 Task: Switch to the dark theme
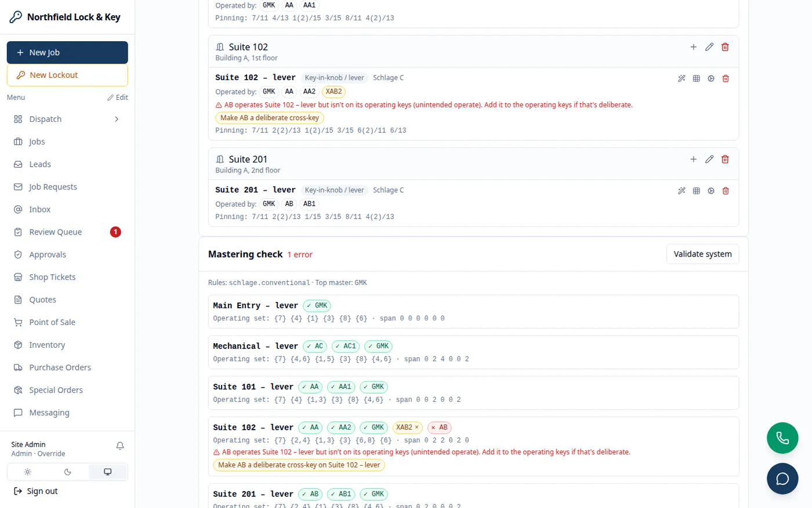[67, 472]
